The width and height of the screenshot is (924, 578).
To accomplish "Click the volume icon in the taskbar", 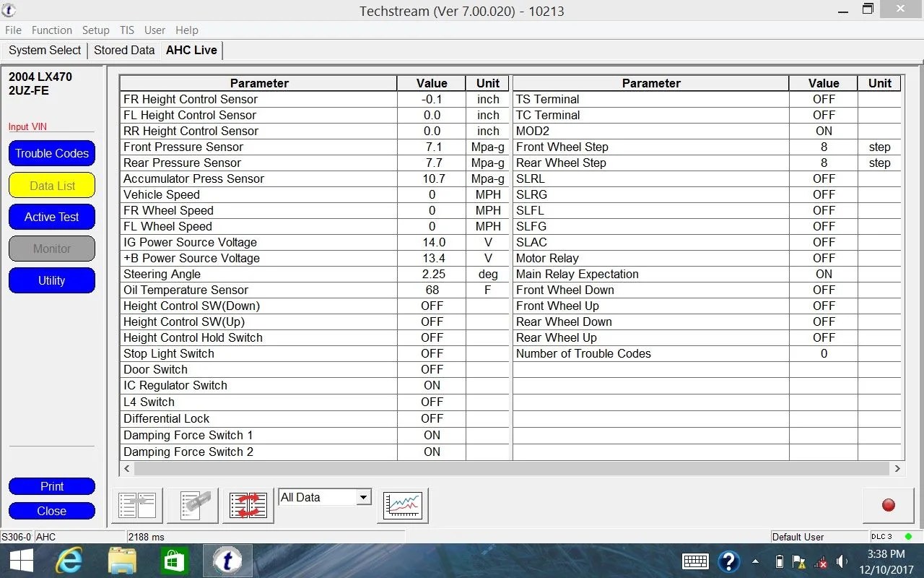I will [x=842, y=561].
